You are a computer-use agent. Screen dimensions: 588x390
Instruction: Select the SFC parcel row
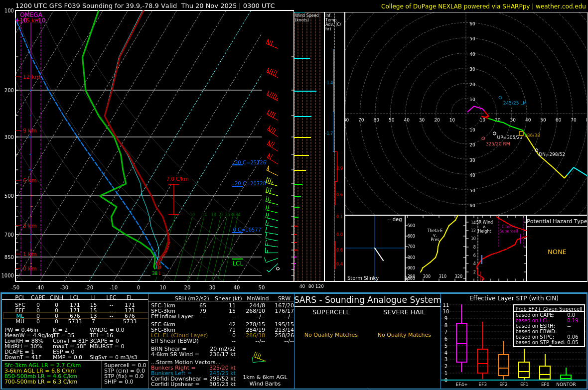point(75,305)
